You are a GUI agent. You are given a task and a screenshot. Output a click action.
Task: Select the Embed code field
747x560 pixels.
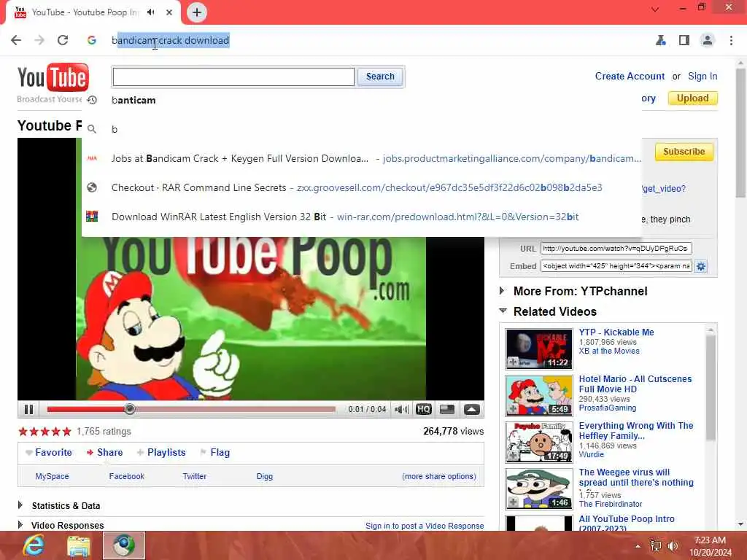click(616, 266)
